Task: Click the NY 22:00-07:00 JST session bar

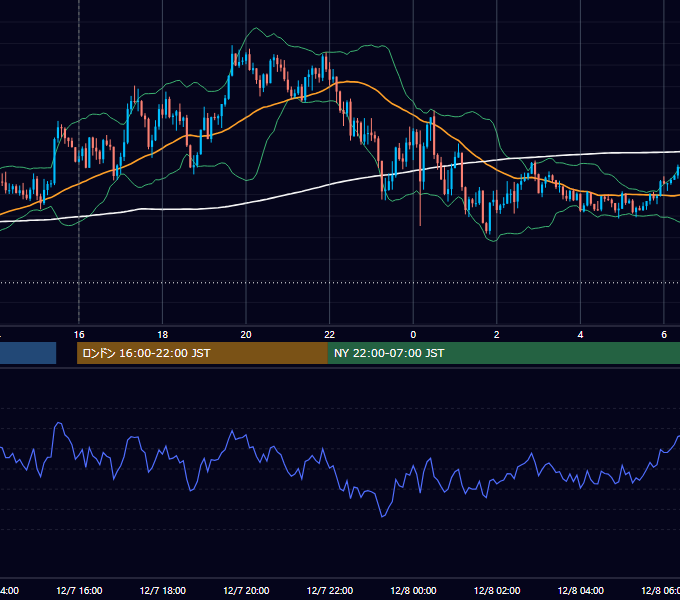Action: click(503, 353)
